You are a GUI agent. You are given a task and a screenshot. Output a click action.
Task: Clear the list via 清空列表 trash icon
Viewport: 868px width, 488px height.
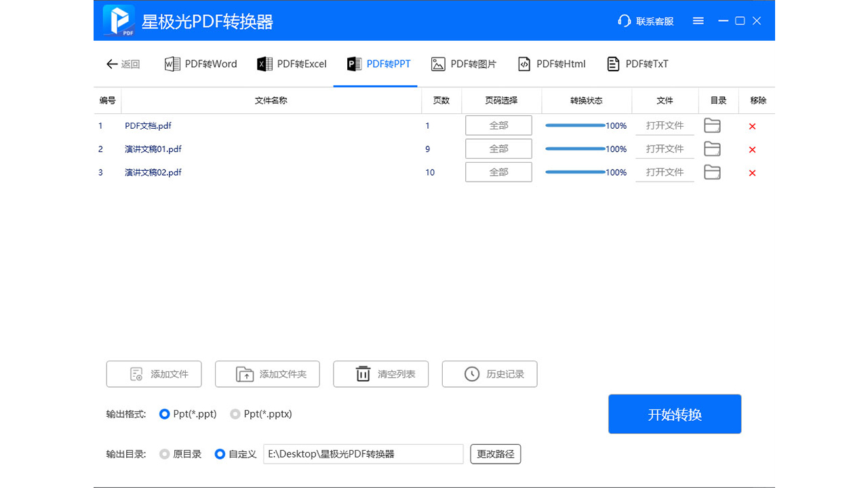[380, 373]
